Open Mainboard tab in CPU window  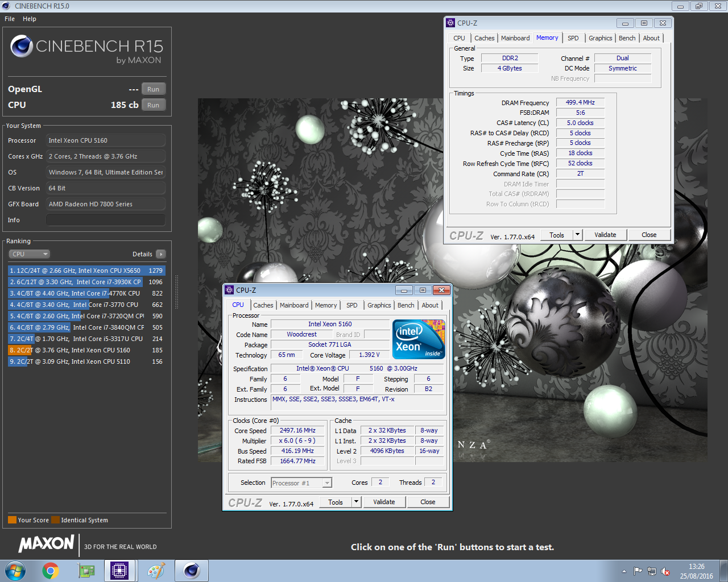point(294,305)
